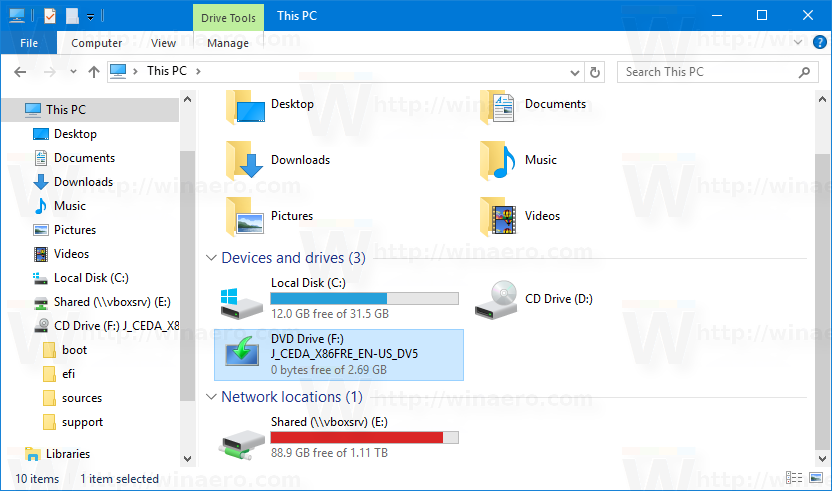Select Desktop in the navigation pane
Image resolution: width=832 pixels, height=491 pixels.
pos(75,134)
